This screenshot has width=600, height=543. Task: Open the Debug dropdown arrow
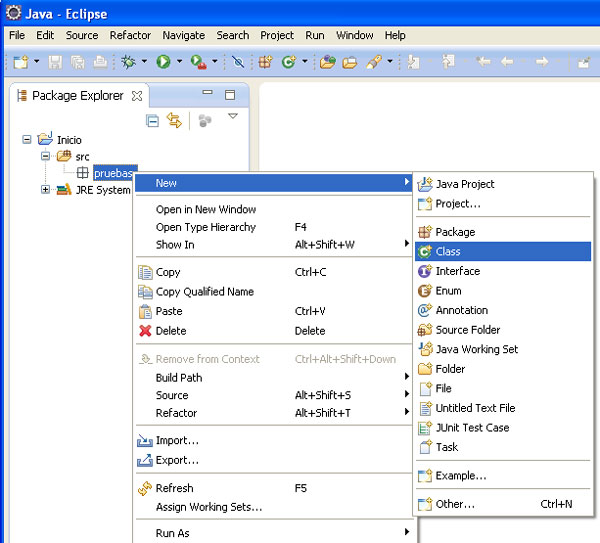144,61
